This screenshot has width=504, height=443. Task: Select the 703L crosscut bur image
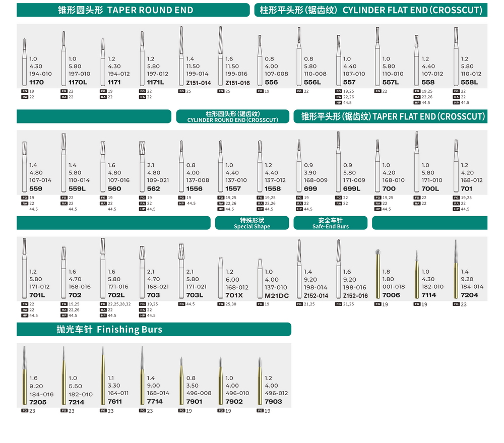[181, 272]
